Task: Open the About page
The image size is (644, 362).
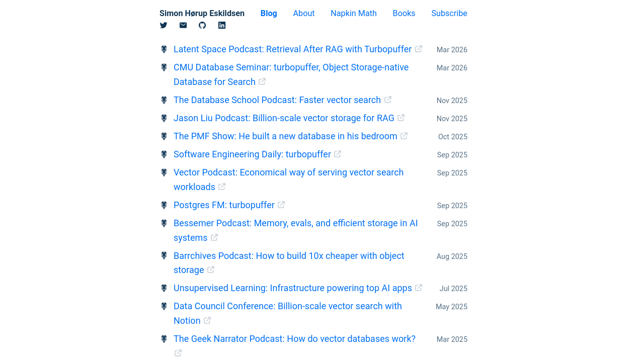Action: tap(304, 14)
